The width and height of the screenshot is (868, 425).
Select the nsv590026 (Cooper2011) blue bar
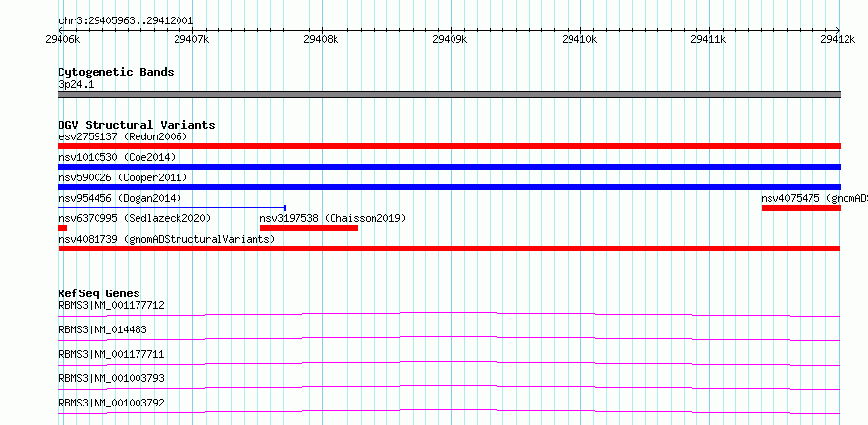click(x=449, y=187)
